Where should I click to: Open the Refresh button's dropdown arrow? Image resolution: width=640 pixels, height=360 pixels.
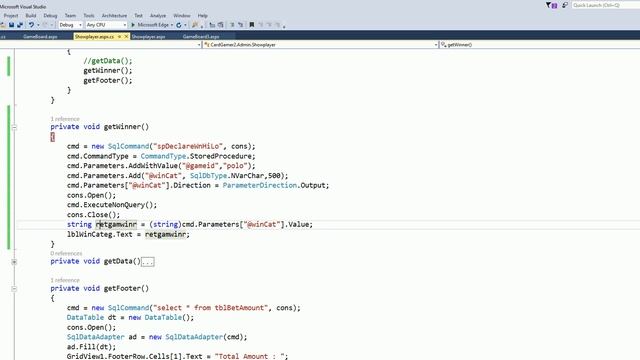[x=185, y=25]
